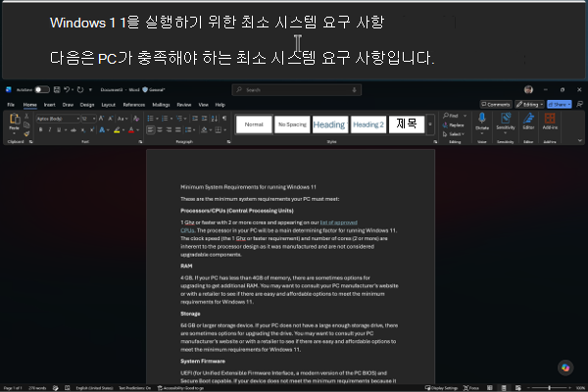Center the paragraph text
The width and height of the screenshot is (588, 392).
tap(160, 130)
